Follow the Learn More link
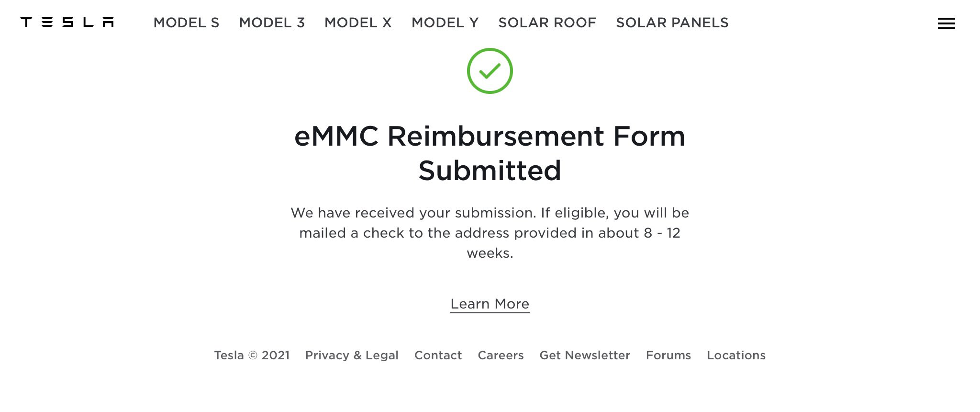The height and width of the screenshot is (412, 980). (490, 304)
